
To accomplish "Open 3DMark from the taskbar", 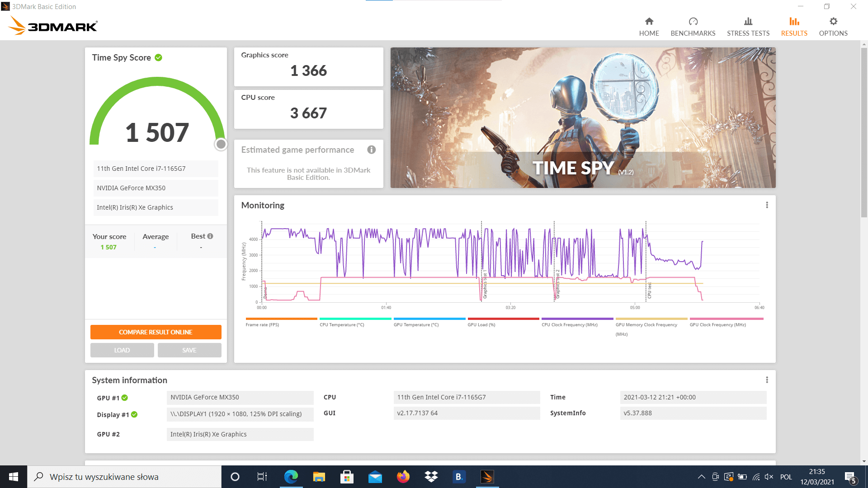I will click(x=487, y=476).
